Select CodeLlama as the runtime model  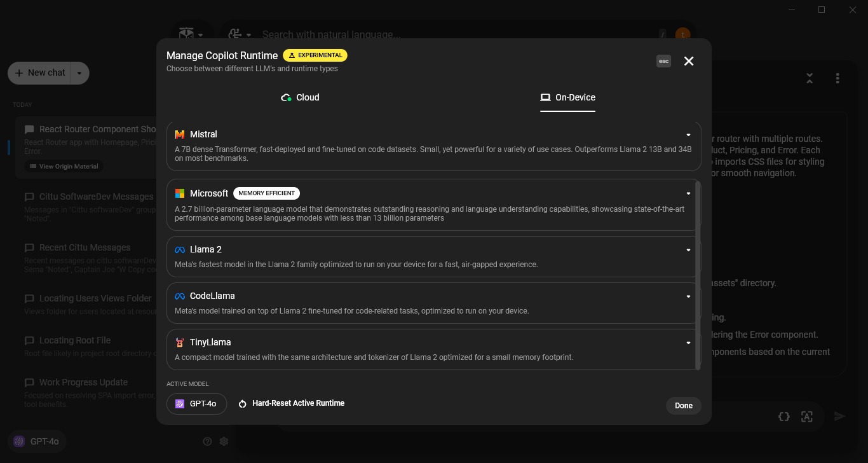(432, 302)
